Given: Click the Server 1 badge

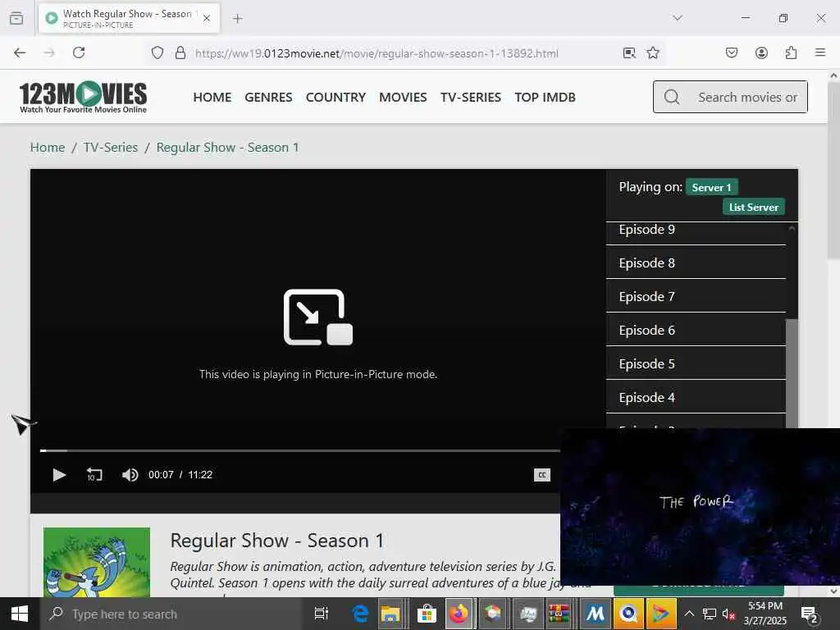Looking at the screenshot, I should click(711, 187).
